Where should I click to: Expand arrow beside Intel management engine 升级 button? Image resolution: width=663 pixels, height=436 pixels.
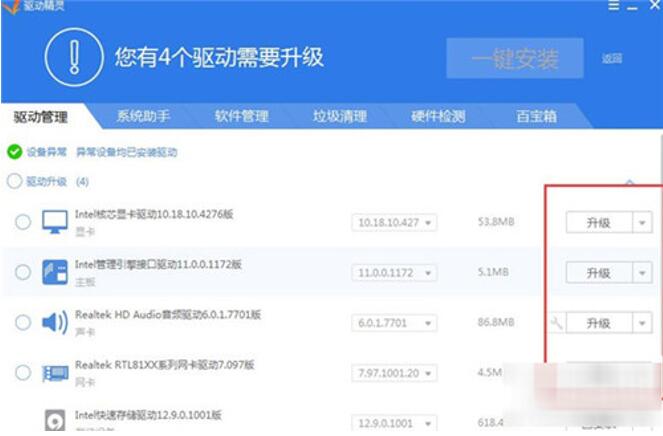[642, 273]
